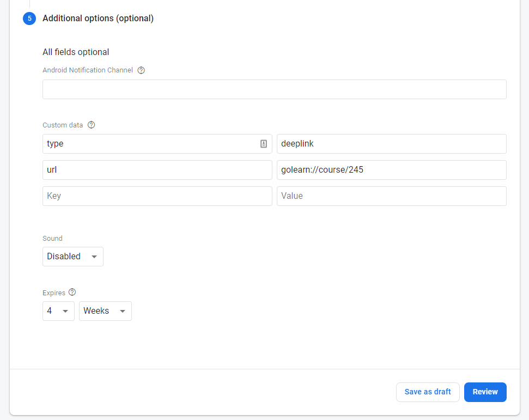Screen dimensions: 529x420
Task: Open the Sound dropdown showing Disabled
Action: point(72,256)
